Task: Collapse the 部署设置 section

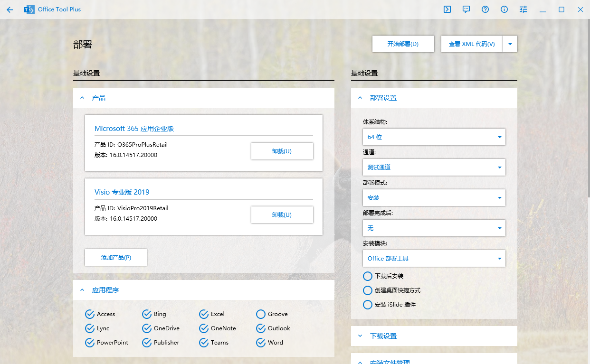Action: pyautogui.click(x=434, y=98)
